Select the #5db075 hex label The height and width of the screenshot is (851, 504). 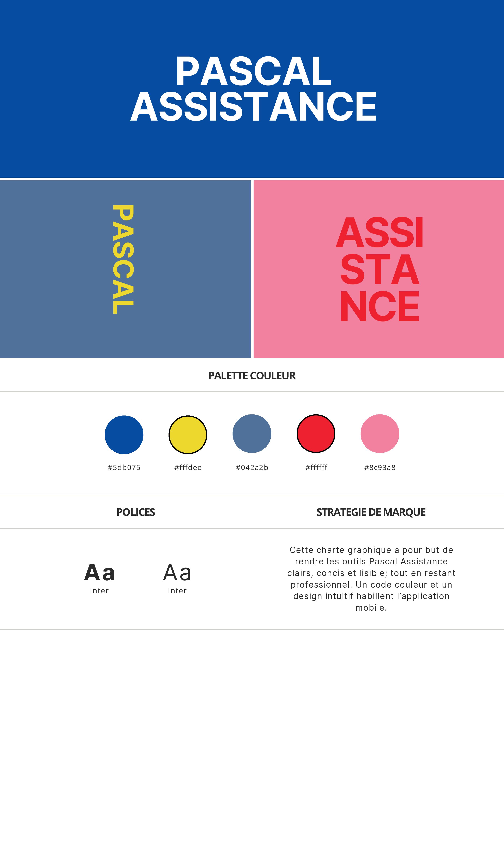124,467
